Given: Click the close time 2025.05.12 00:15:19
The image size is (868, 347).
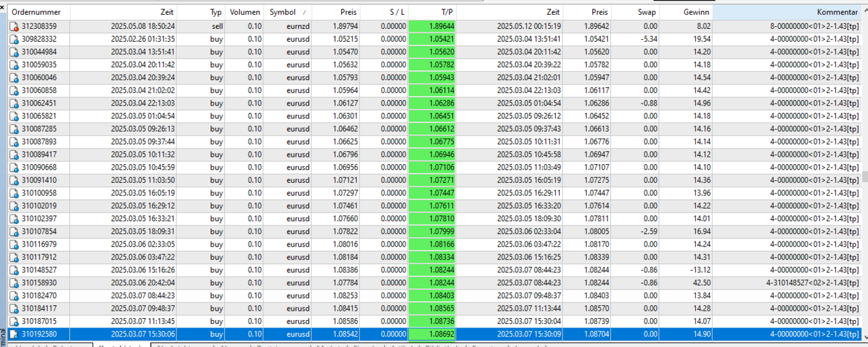Looking at the screenshot, I should pos(529,26).
